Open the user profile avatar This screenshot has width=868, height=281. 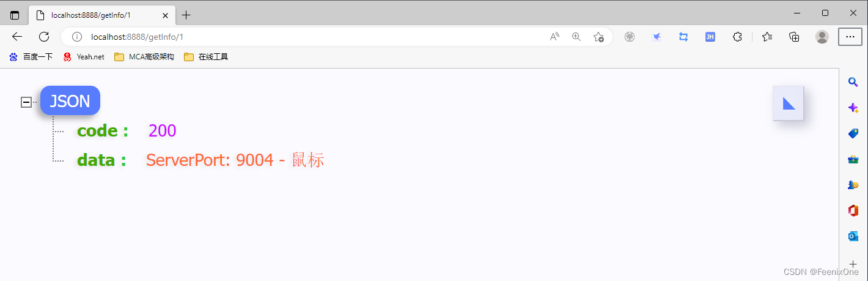(x=822, y=37)
